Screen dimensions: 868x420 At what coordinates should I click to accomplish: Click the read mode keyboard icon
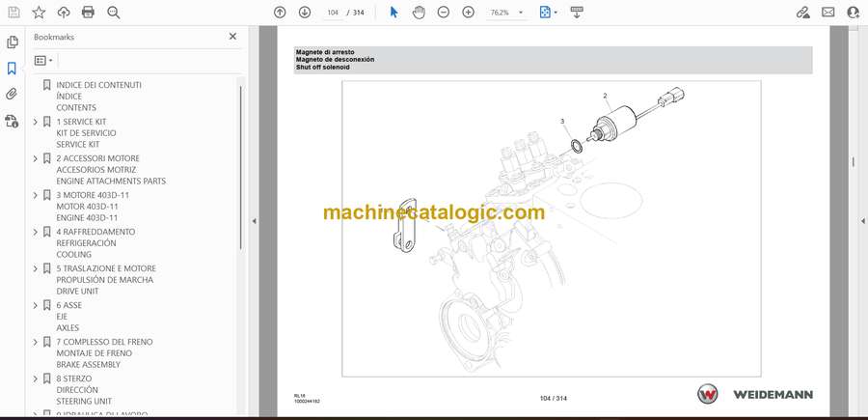coord(577,13)
